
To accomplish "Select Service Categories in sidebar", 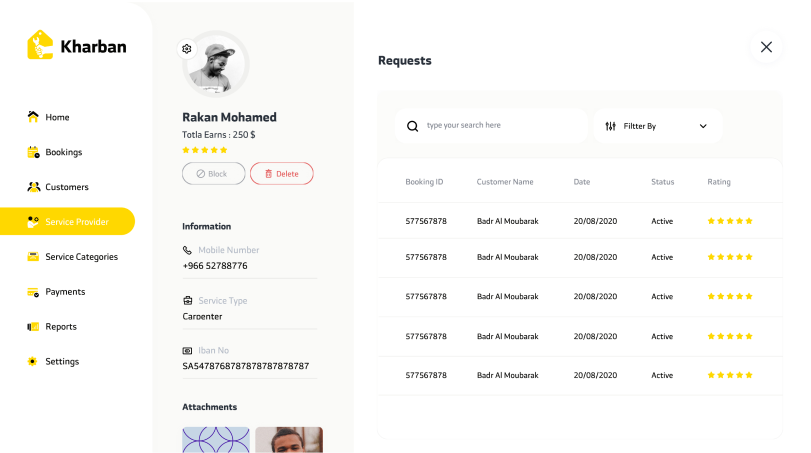I will (81, 257).
